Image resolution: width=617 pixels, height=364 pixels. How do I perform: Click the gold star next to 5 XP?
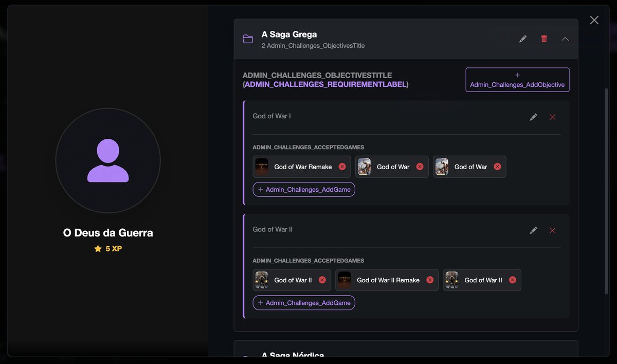point(98,249)
